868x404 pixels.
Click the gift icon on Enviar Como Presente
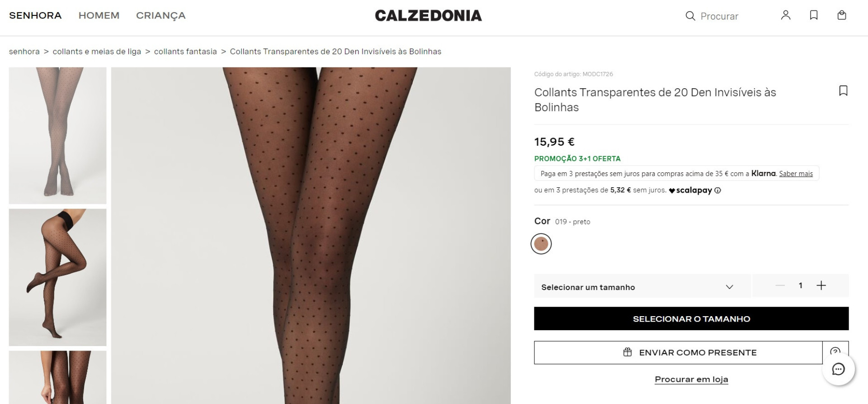click(627, 352)
